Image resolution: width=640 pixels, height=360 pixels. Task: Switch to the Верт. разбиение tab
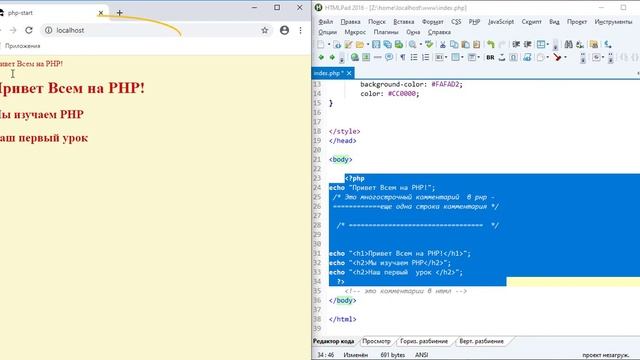[481, 341]
